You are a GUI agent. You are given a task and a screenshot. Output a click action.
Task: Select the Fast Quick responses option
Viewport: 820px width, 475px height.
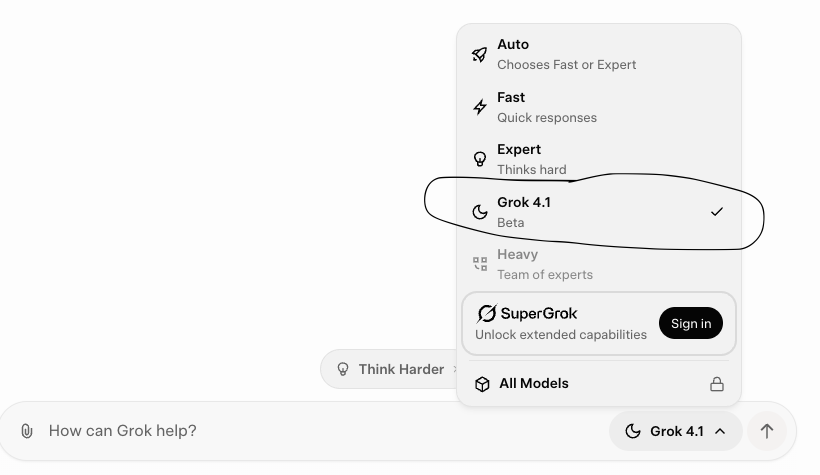click(599, 107)
